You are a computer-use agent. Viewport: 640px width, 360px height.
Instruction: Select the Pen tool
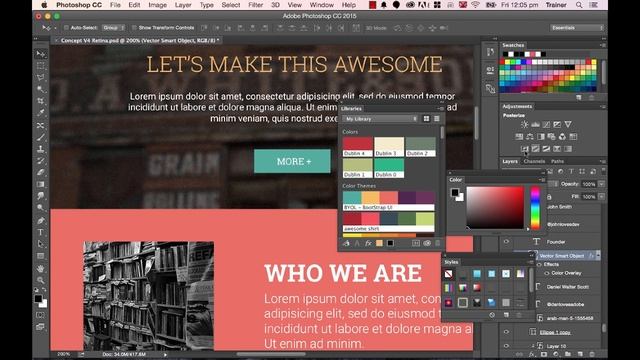coord(40,221)
